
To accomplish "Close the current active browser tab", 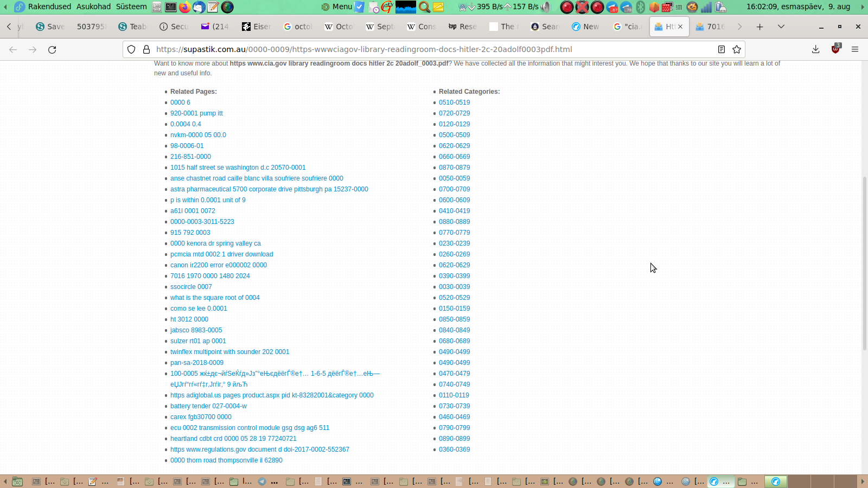I will [x=680, y=27].
